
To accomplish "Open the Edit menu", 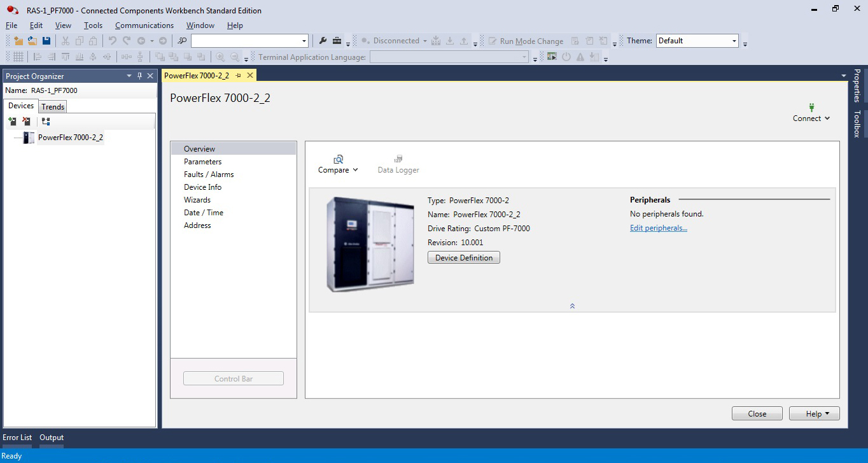I will coord(36,25).
